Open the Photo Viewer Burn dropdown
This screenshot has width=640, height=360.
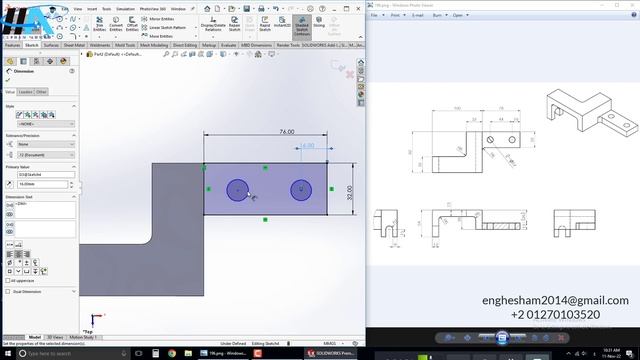tap(440, 15)
